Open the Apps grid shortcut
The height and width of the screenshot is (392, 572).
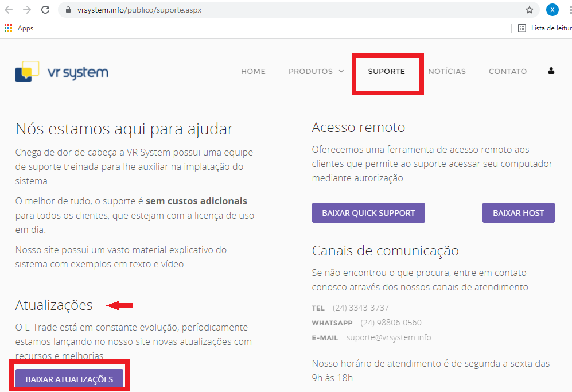pos(8,28)
